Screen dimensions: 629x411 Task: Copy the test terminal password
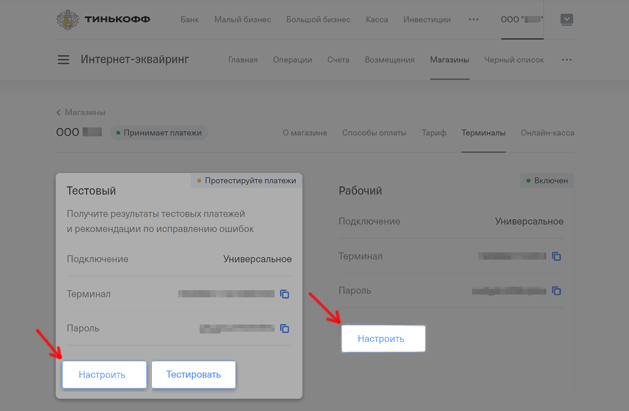click(x=284, y=328)
